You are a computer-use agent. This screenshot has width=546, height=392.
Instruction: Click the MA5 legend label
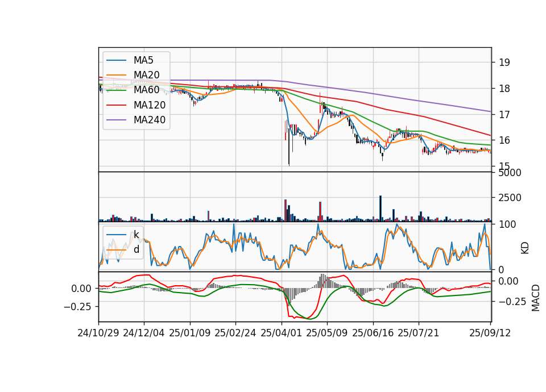[x=143, y=60]
